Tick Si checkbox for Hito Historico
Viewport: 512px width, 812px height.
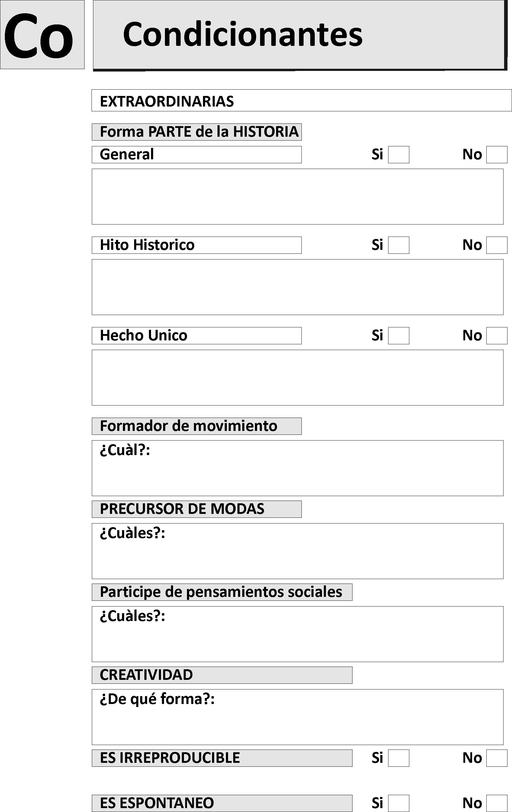coord(399,245)
